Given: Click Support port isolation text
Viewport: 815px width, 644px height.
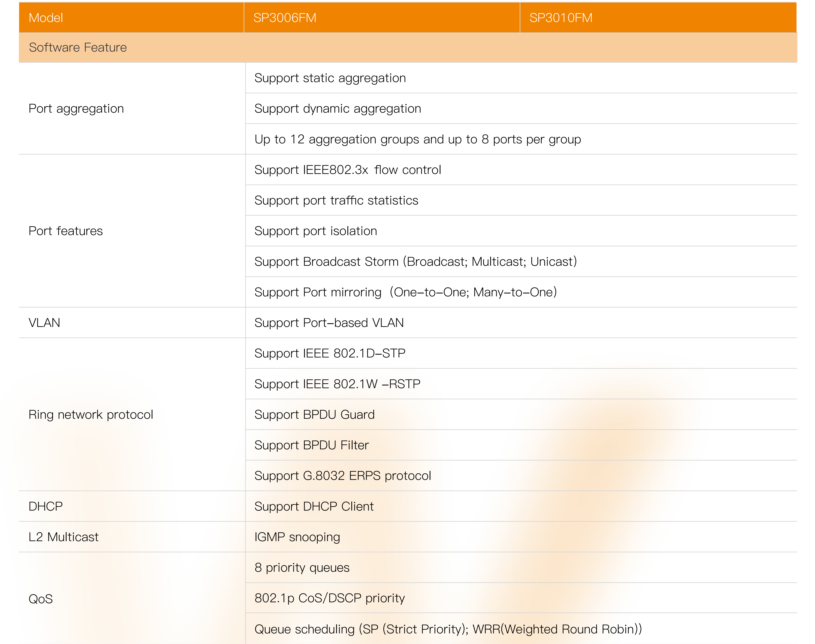Looking at the screenshot, I should (x=316, y=231).
